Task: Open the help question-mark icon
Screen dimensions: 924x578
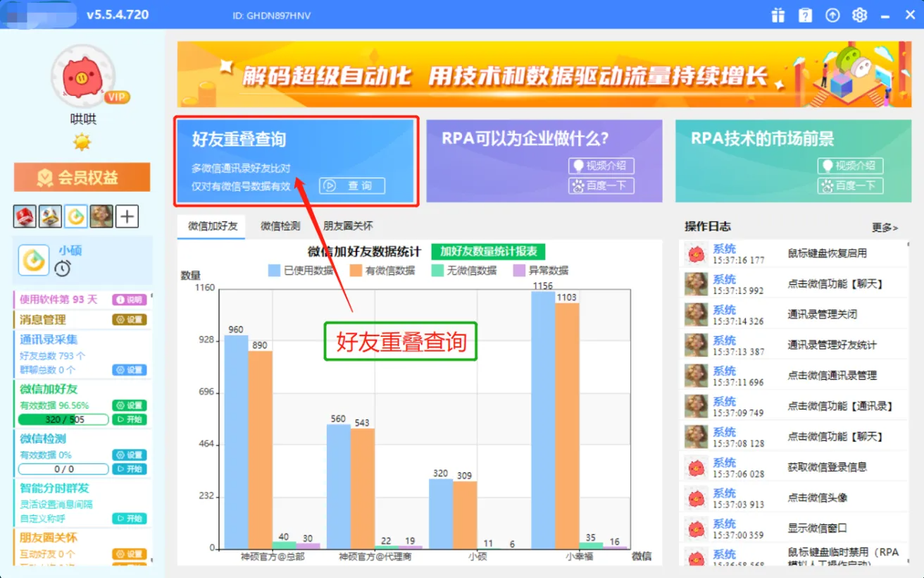Action: (x=805, y=15)
